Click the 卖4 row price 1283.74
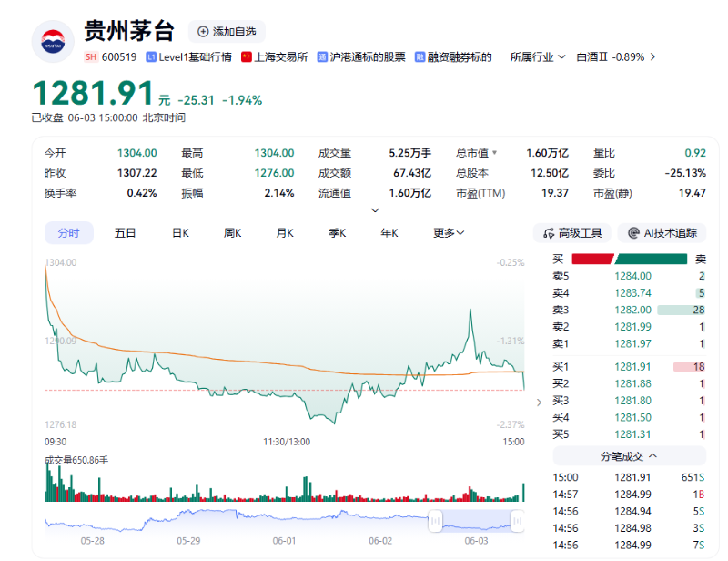The image size is (728, 561). pos(632,293)
